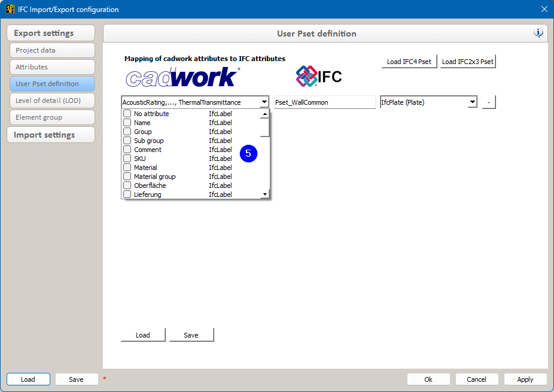The width and height of the screenshot is (554, 392).
Task: Open the Project data tab
Action: 52,50
